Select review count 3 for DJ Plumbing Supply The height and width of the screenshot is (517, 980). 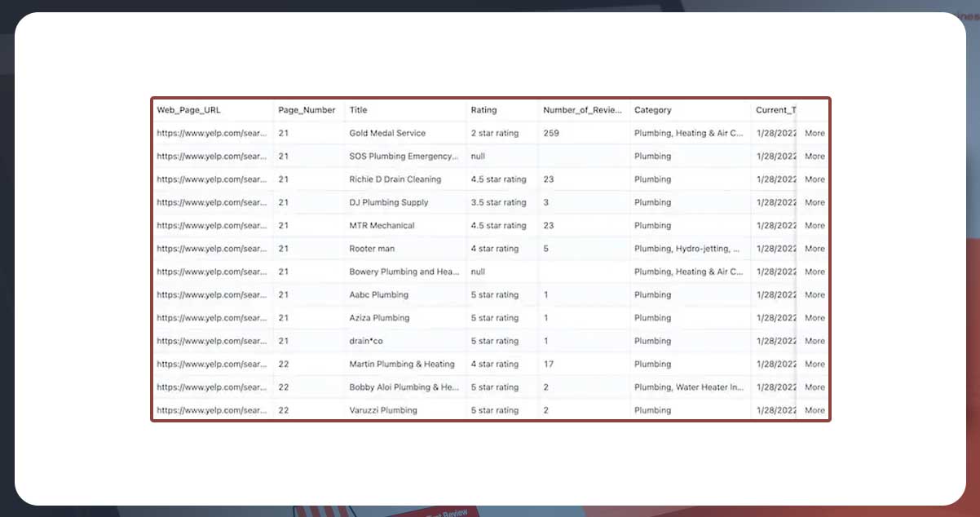[x=546, y=202]
